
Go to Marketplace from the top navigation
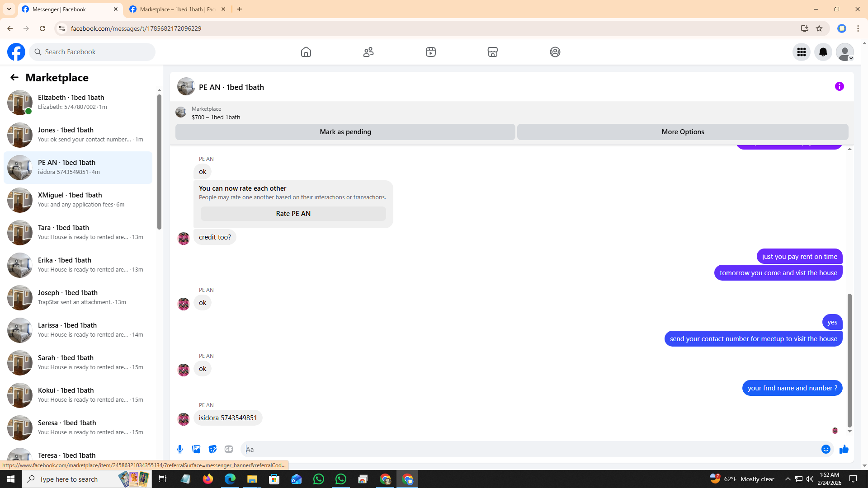[492, 52]
